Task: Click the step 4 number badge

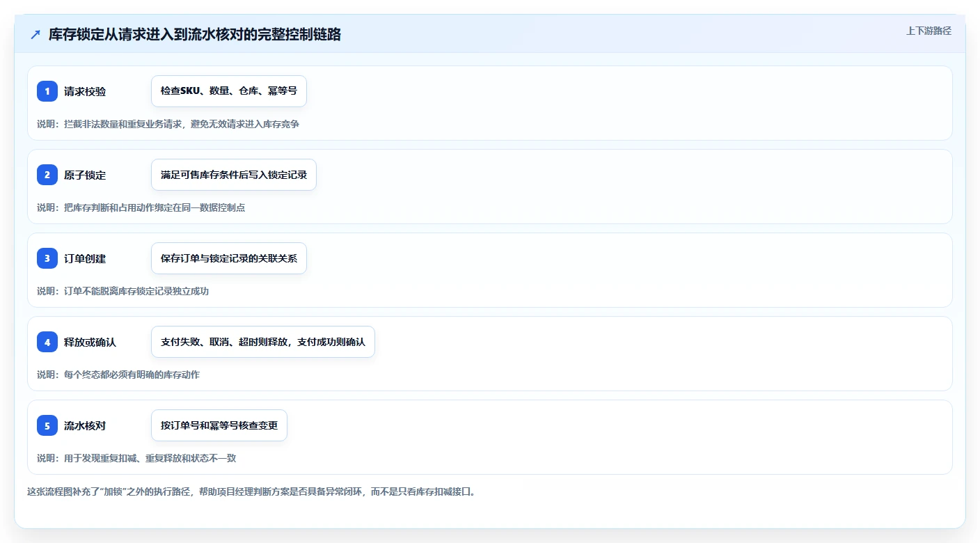Action: [x=47, y=342]
